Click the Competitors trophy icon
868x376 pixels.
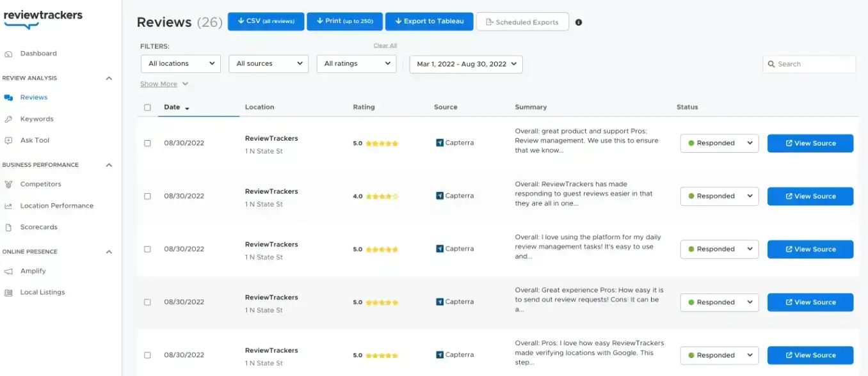click(8, 184)
